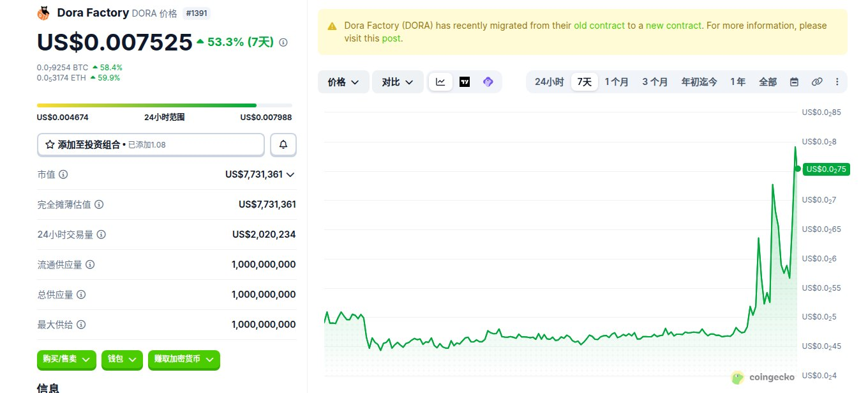The width and height of the screenshot is (868, 393).
Task: Open the 钱包 dropdown button
Action: pos(122,359)
